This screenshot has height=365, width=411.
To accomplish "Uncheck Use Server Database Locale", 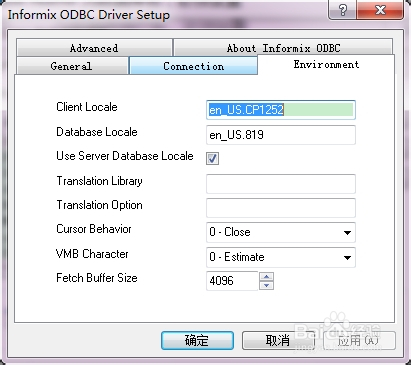I will (212, 158).
